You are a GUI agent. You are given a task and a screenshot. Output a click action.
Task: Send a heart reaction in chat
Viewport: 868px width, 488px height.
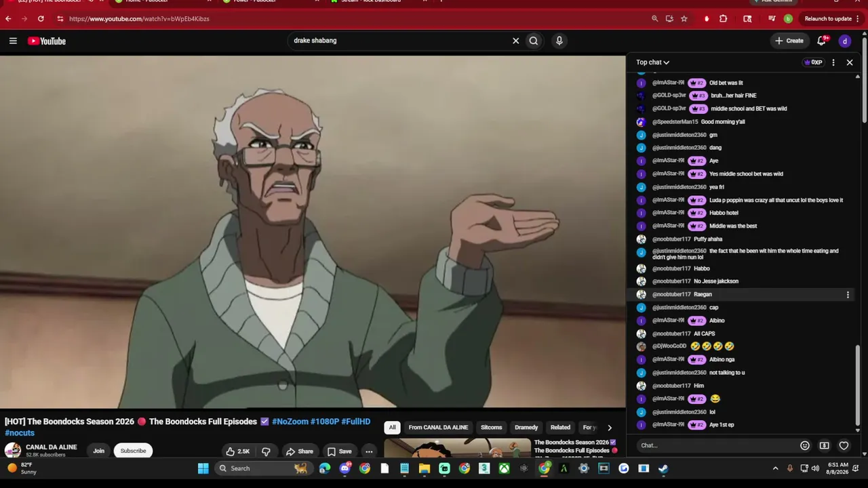tap(844, 445)
